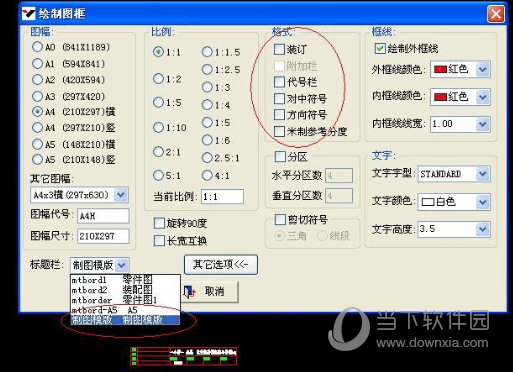Choose the 2:1 scale option
The width and height of the screenshot is (513, 372).
(158, 152)
